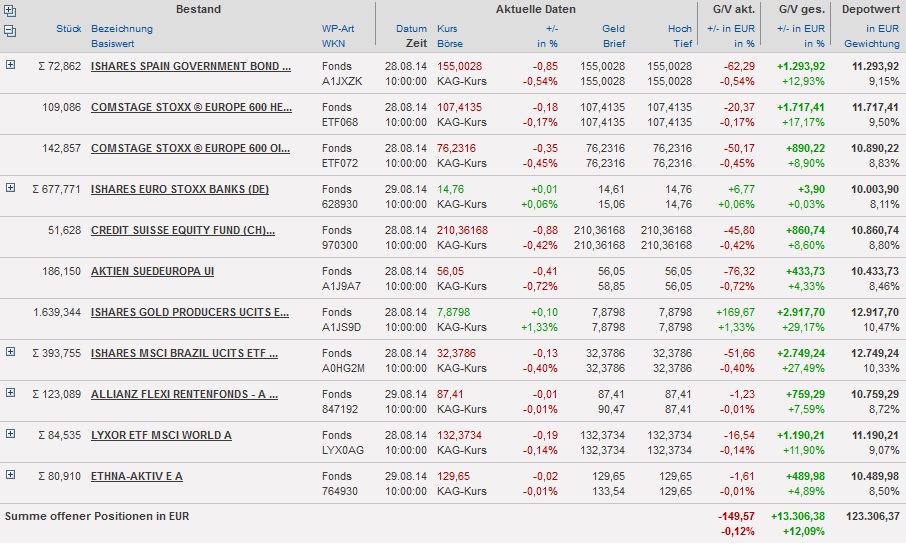This screenshot has width=906, height=547.
Task: Expand the Lyxor ETF MSCI World row
Action: pos(11,434)
